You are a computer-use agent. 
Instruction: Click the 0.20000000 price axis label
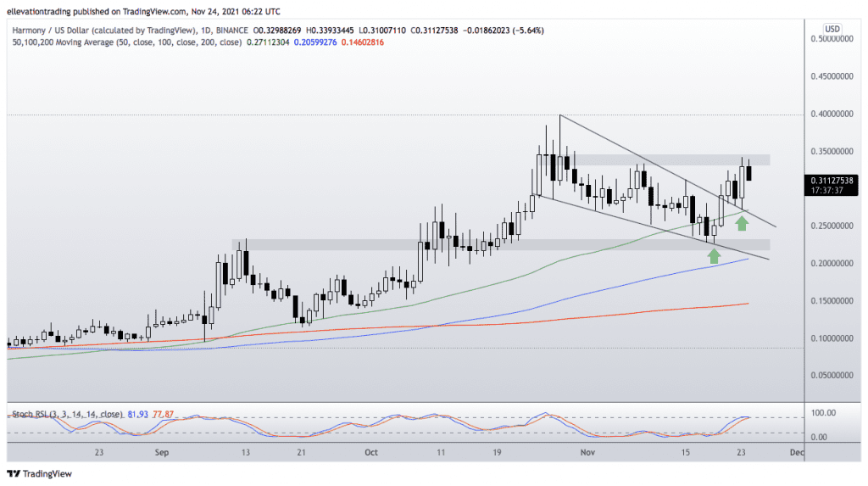[832, 263]
